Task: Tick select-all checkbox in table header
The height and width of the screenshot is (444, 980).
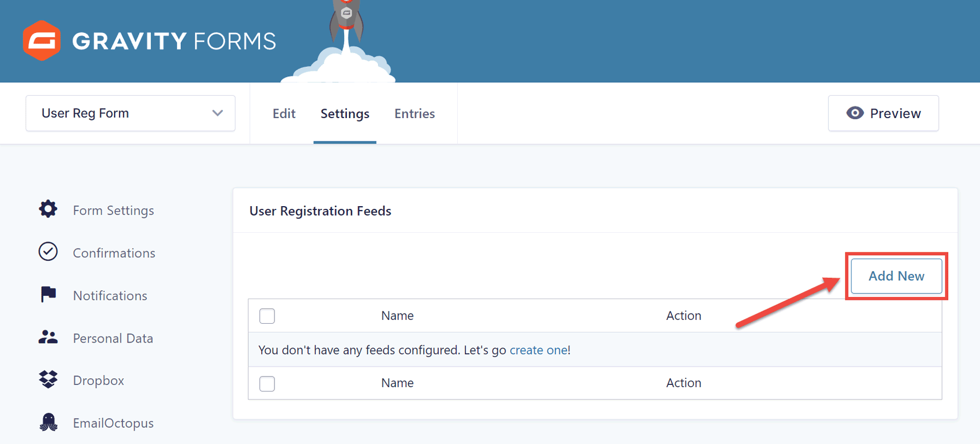Action: (x=267, y=316)
